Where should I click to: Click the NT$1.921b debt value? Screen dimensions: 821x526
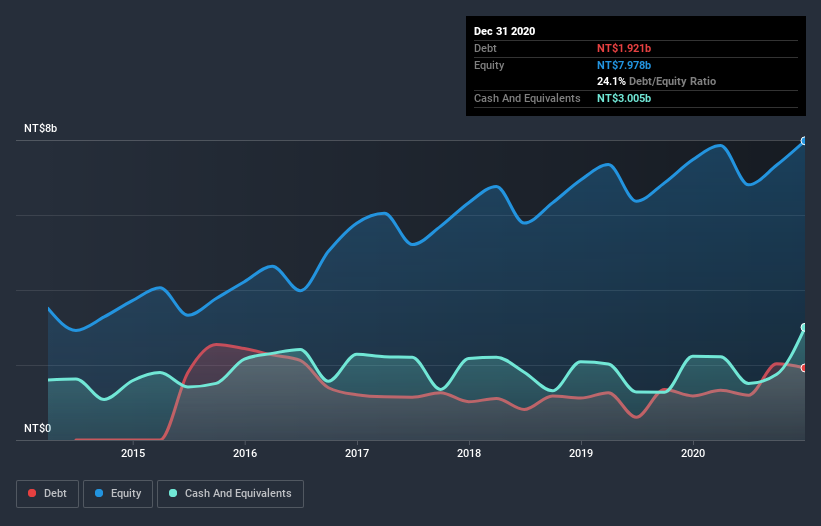tap(624, 48)
